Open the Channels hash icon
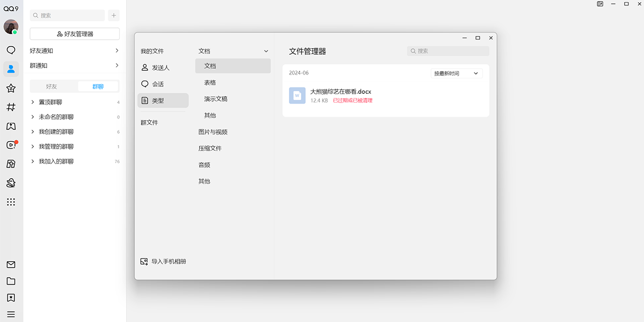The width and height of the screenshot is (644, 322). [x=11, y=107]
